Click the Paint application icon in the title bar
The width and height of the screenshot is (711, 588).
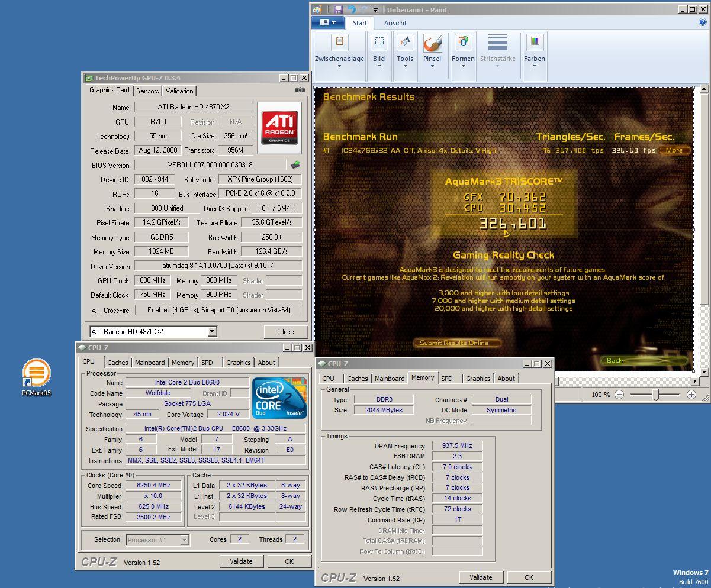pyautogui.click(x=317, y=9)
